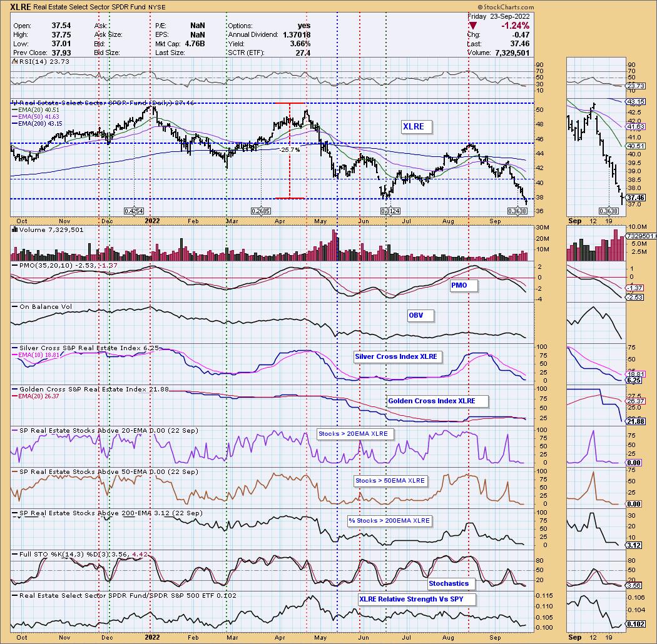Image resolution: width=657 pixels, height=644 pixels.
Task: Click the Mkt Cap value 4.76B
Action: (193, 44)
